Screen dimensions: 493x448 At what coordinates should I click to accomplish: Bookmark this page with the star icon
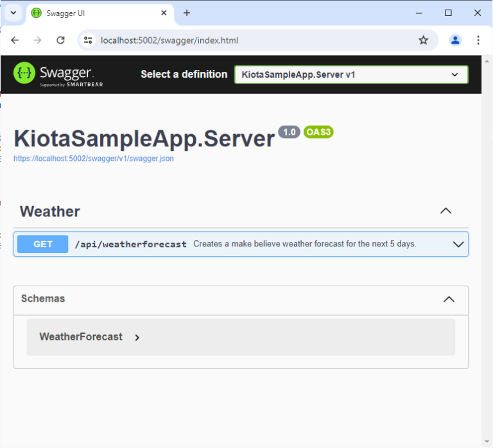tap(423, 40)
